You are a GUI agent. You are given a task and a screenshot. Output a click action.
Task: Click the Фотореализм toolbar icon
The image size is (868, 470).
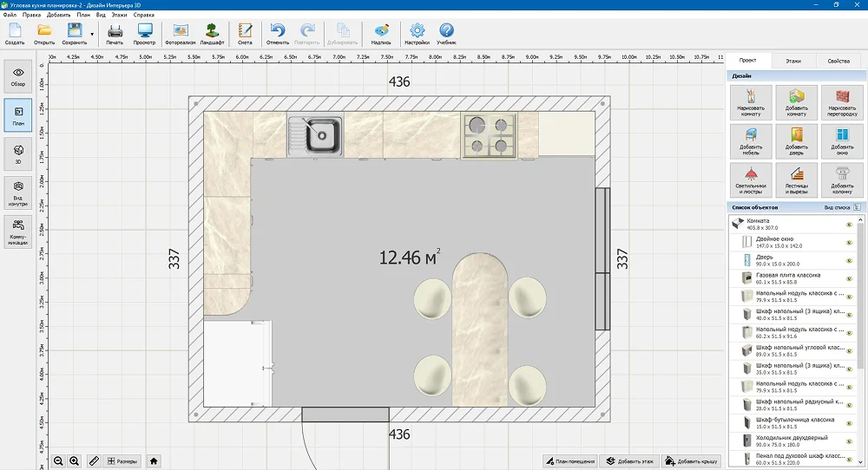coord(181,33)
